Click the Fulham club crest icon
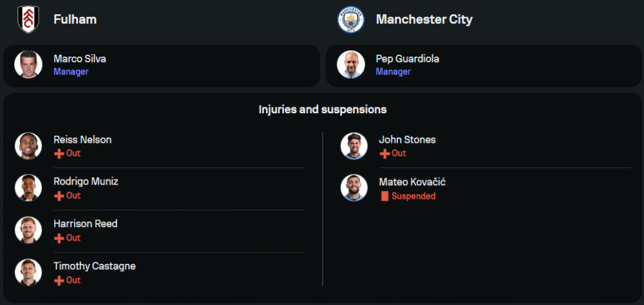644x305 pixels. coord(28,19)
